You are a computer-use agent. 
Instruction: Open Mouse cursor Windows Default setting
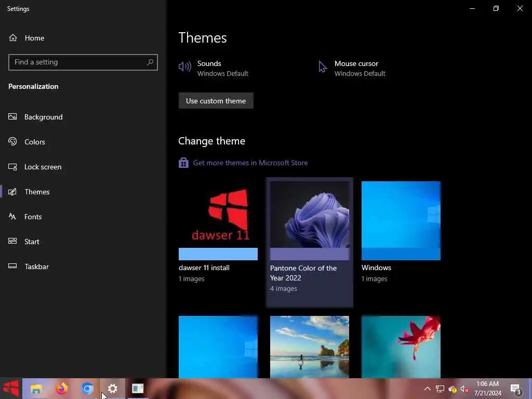[x=352, y=68]
